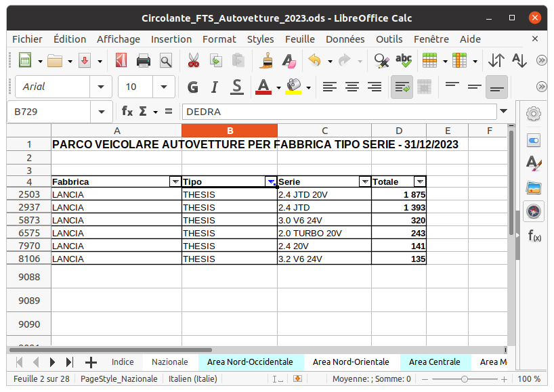The width and height of the screenshot is (554, 392).
Task: Open the spelling check tool
Action: click(404, 61)
